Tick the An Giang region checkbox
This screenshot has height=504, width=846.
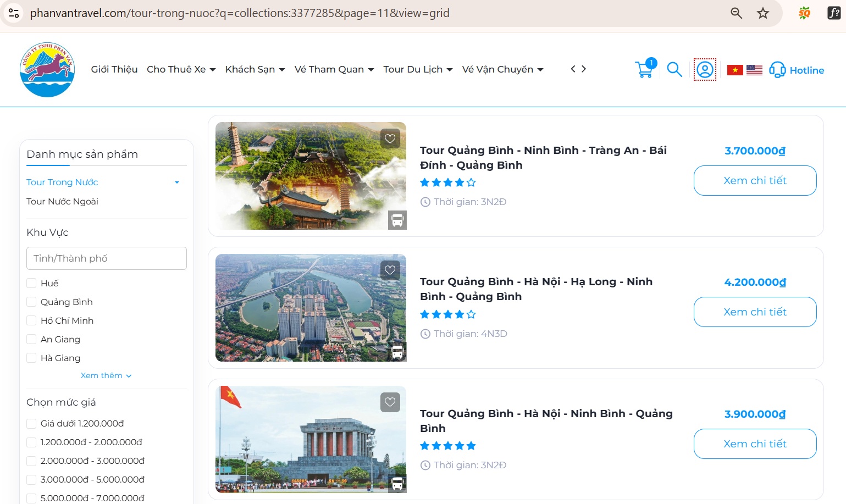click(31, 339)
